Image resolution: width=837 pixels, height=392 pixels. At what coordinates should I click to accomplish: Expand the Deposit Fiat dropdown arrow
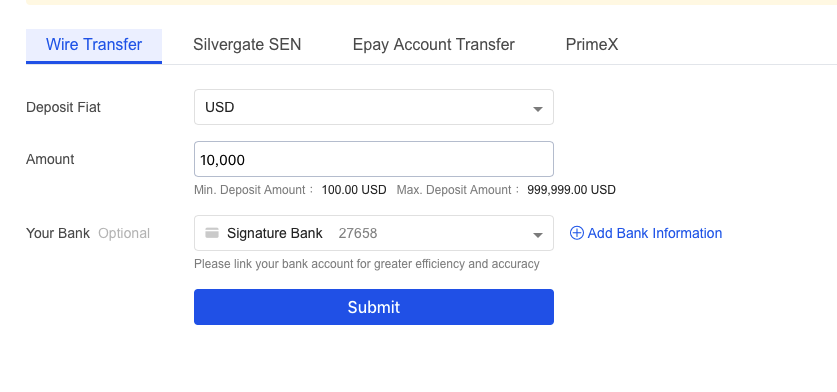tap(538, 109)
